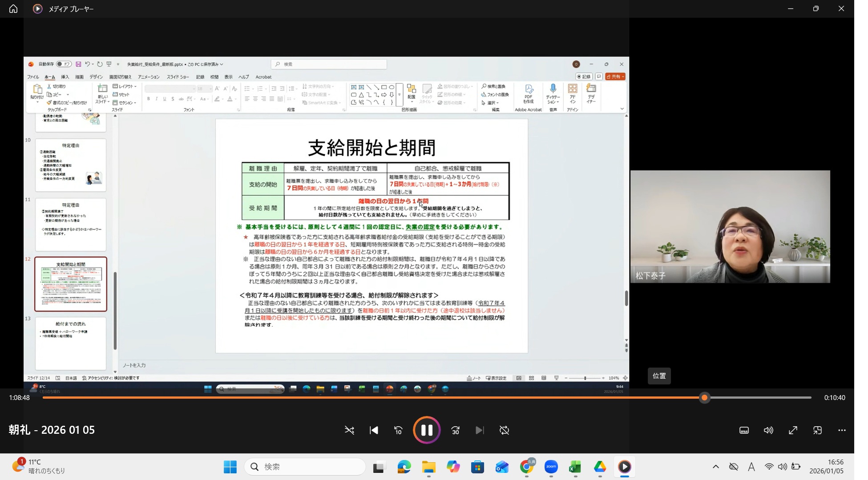Click the seek bar position handle
The image size is (868, 480).
click(x=704, y=398)
